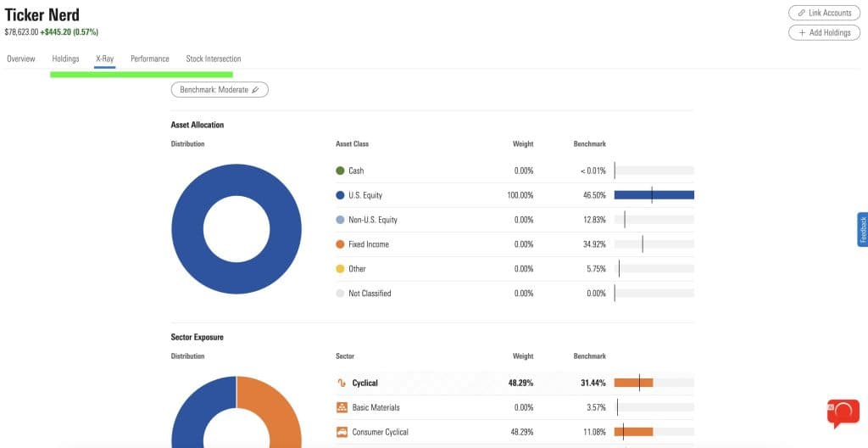Click the pencil icon beside Benchmark: Moderate

click(255, 90)
